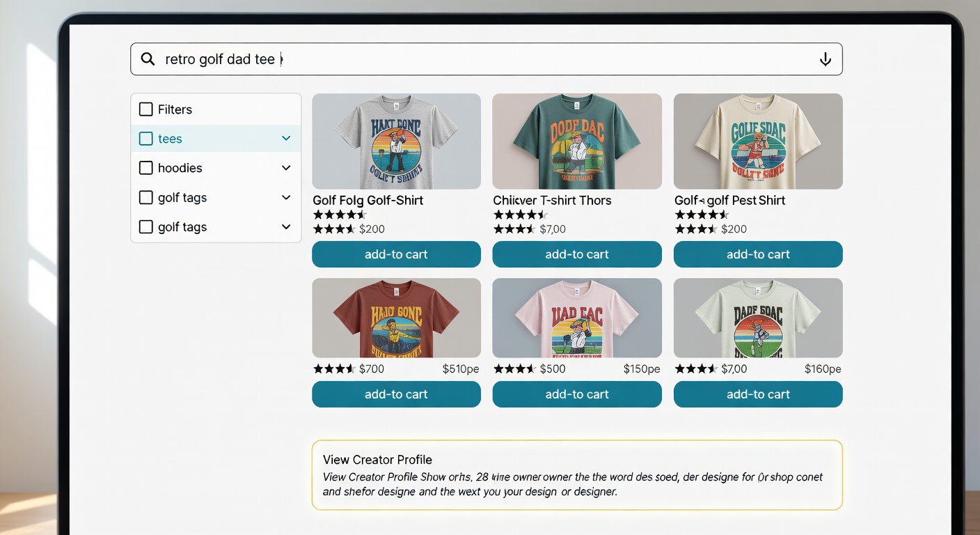Expand the chevron of the golf tags row under hoodies

pos(286,198)
